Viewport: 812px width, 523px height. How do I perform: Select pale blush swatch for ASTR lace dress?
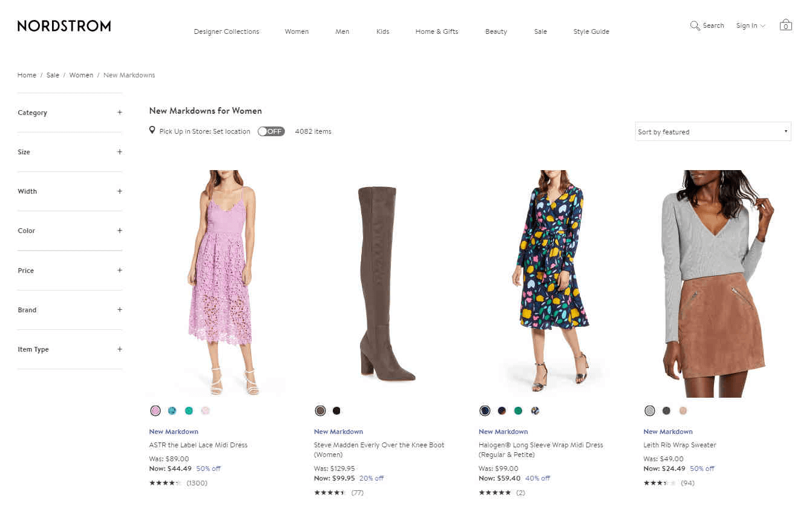(x=205, y=410)
